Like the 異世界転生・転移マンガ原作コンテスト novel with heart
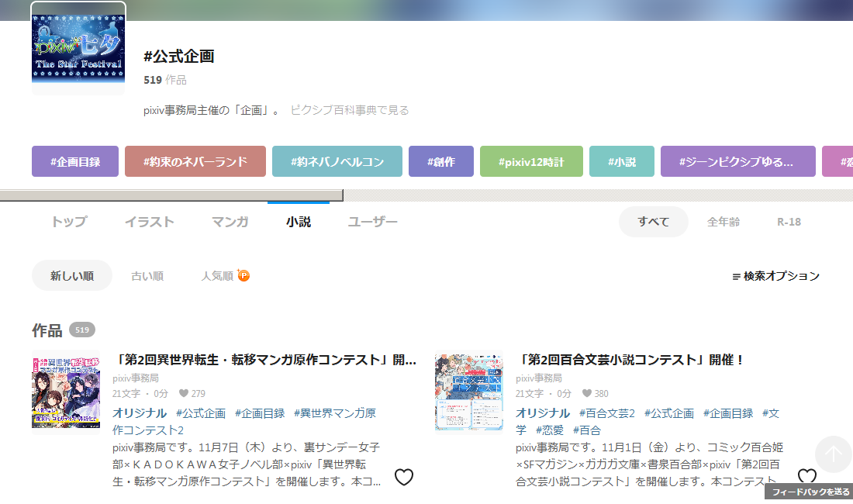Image resolution: width=853 pixels, height=504 pixels. click(404, 477)
